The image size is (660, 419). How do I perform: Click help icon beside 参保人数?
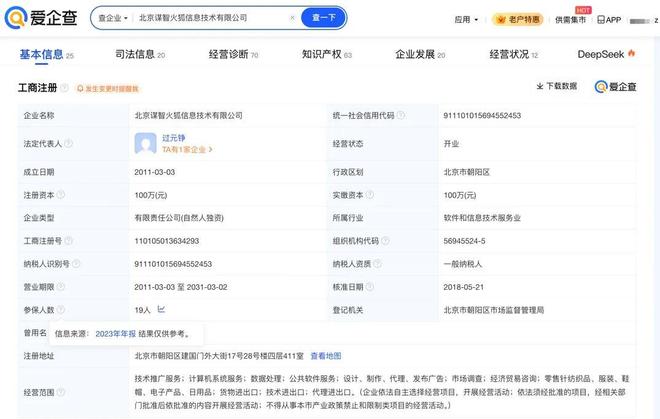pos(61,310)
